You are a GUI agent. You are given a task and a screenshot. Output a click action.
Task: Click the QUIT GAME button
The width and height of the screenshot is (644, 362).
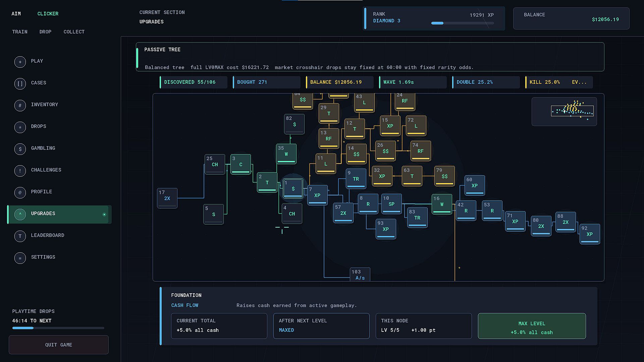59,345
